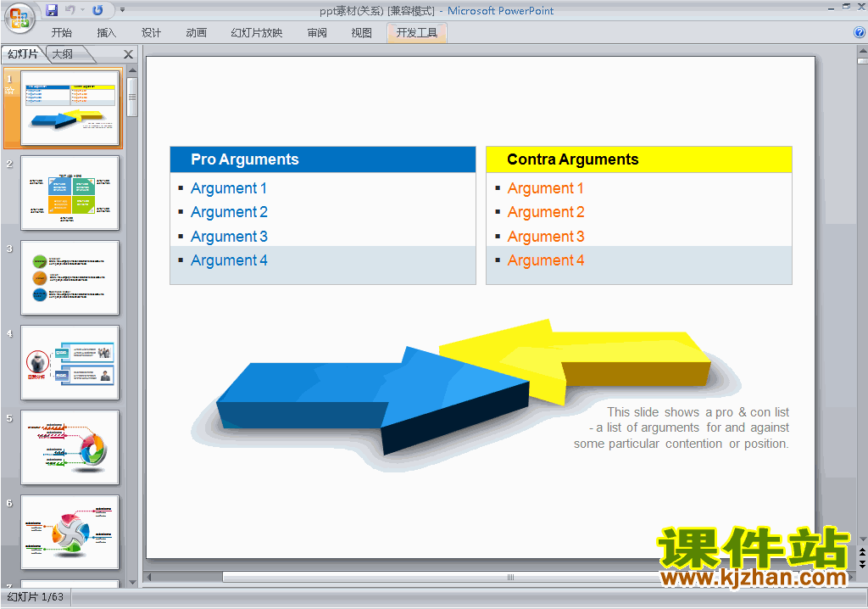Viewport: 868px width, 609px height.
Task: Open the Office button menu
Action: click(19, 19)
